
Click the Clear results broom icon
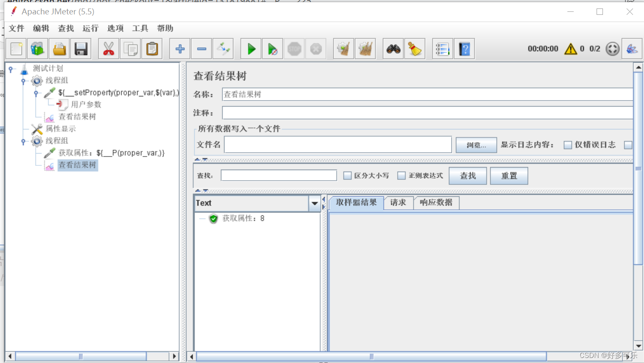pos(344,49)
